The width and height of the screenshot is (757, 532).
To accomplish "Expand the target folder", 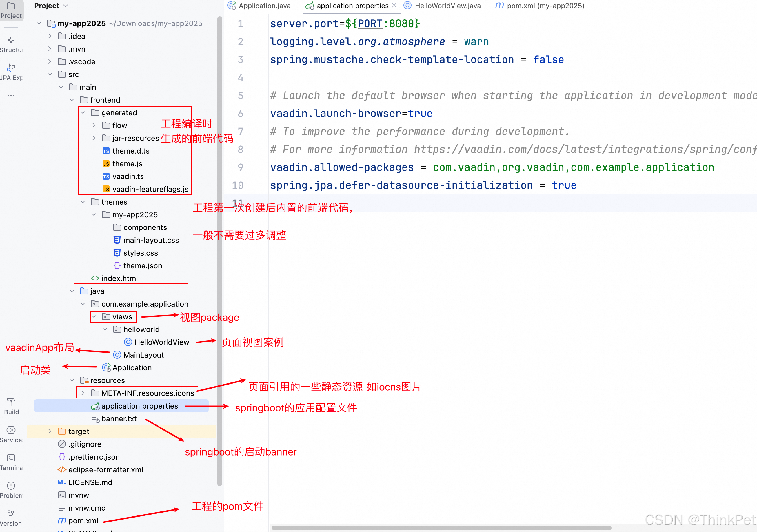I will click(x=50, y=431).
